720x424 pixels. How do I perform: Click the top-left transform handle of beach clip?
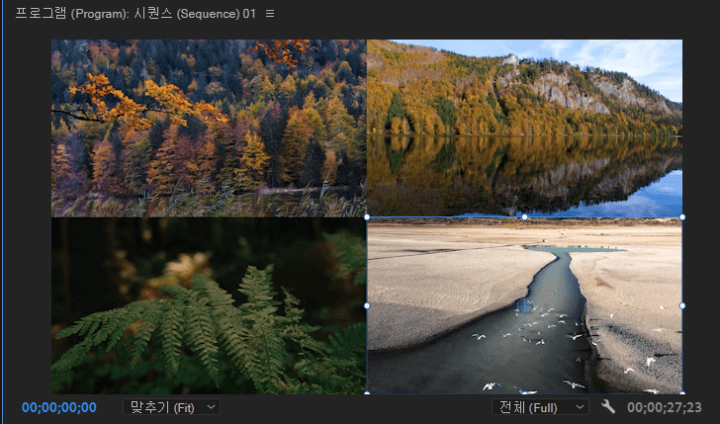[x=367, y=217]
